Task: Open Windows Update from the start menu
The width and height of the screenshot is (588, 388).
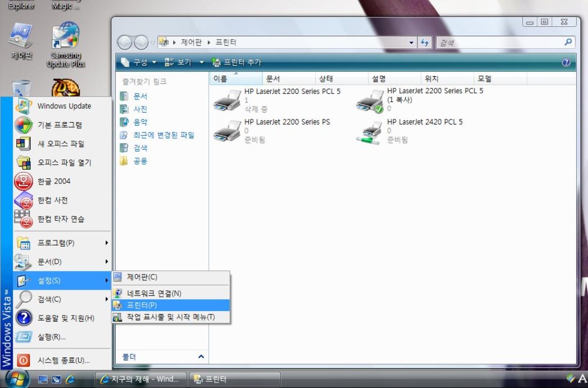Action: pos(63,106)
